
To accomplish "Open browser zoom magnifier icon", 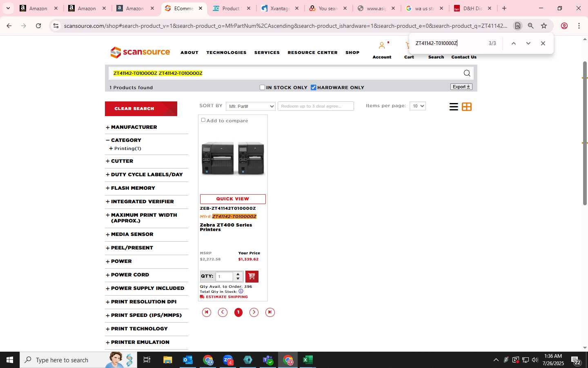I will [531, 26].
